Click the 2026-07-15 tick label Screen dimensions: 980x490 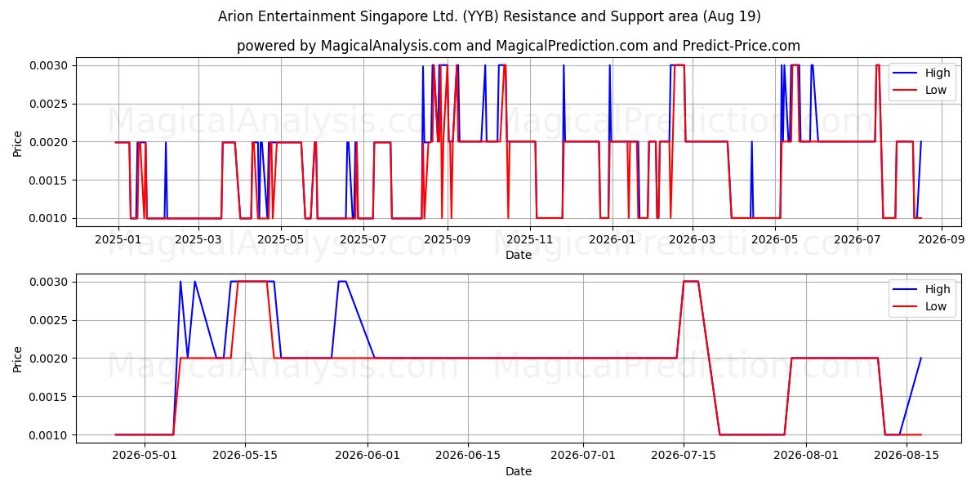click(x=684, y=456)
